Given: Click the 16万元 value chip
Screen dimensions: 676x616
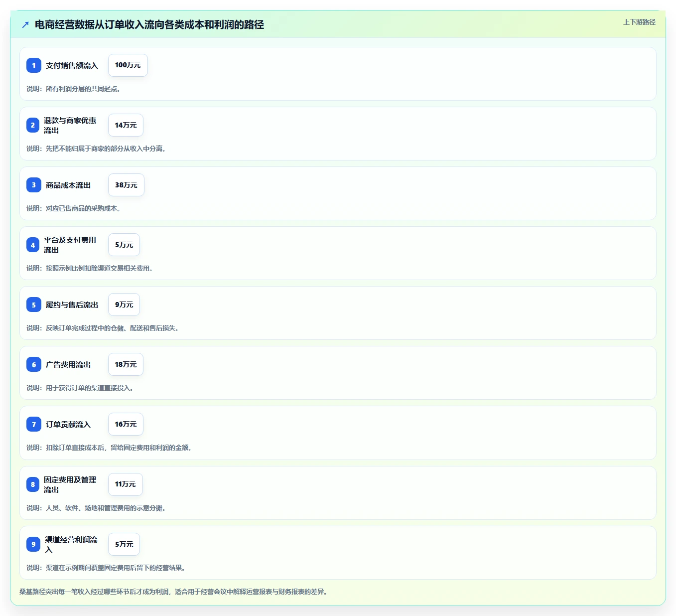Looking at the screenshot, I should pyautogui.click(x=126, y=424).
